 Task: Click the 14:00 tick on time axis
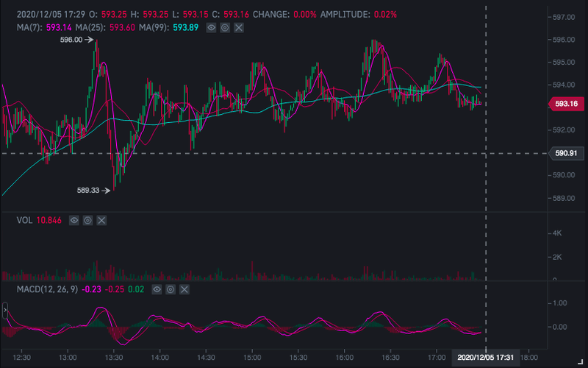pos(160,357)
